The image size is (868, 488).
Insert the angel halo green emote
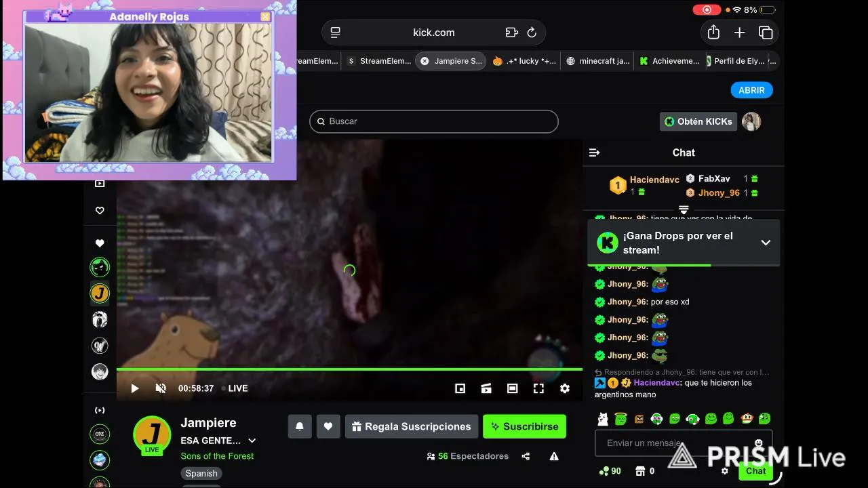pyautogui.click(x=620, y=419)
